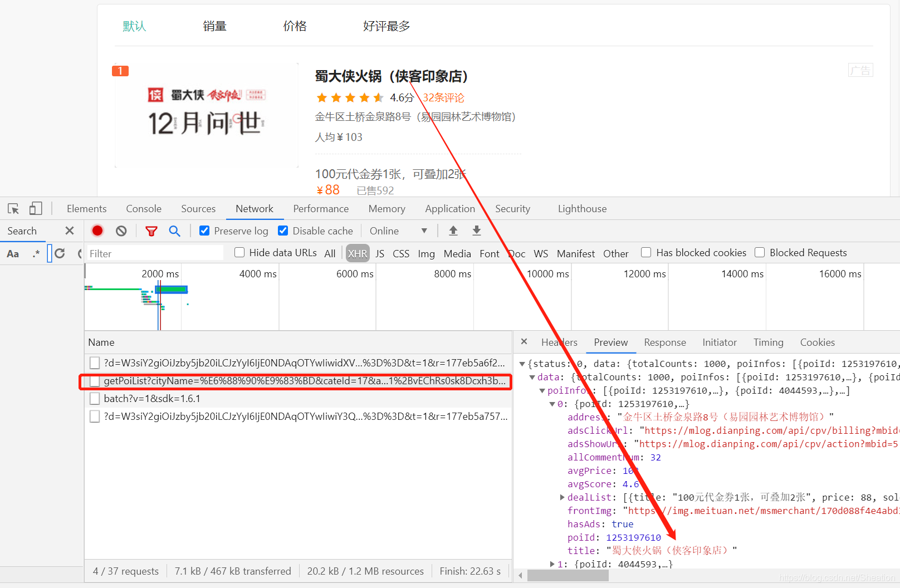900x588 pixels.
Task: Close the Search sidebar panel
Action: pos(70,231)
